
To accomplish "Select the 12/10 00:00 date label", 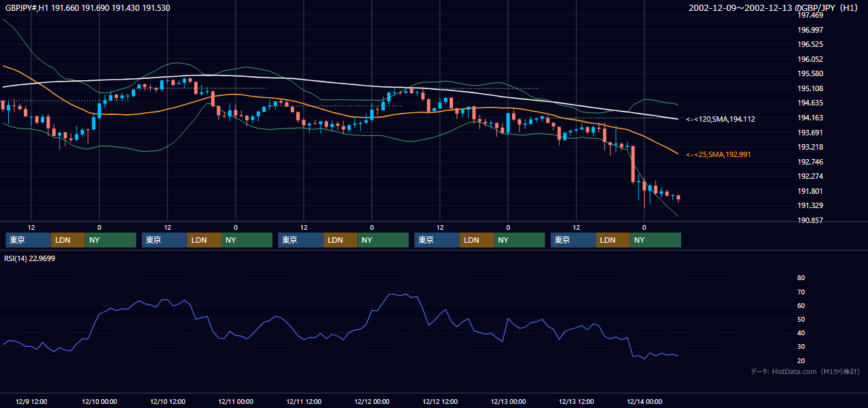I will pos(99,401).
